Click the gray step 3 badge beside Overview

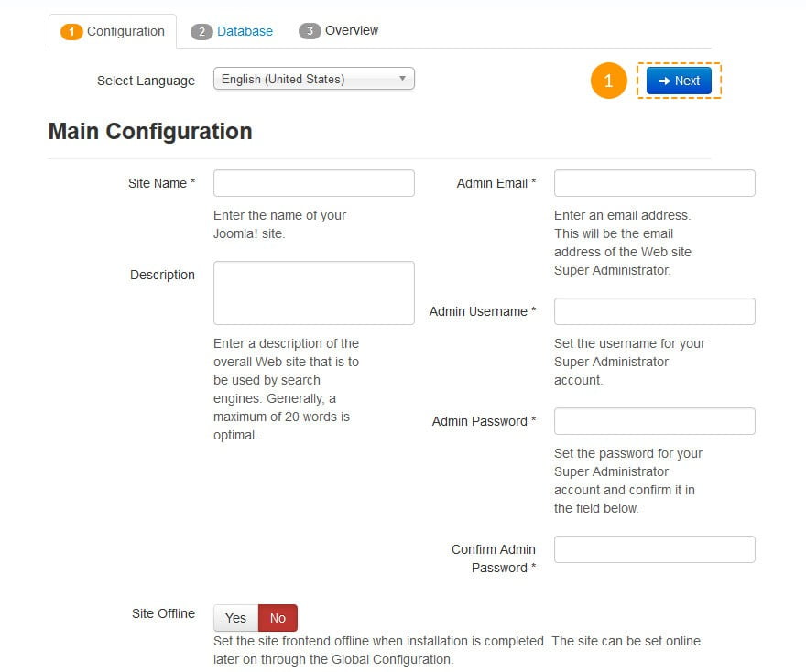pyautogui.click(x=310, y=31)
